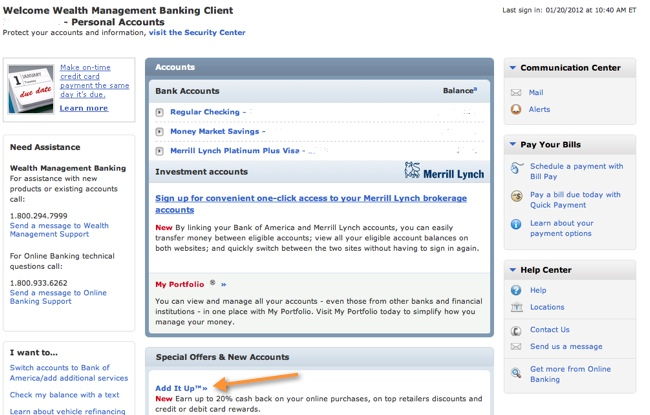Click the Locations building icon
Screen dimensions: 650x415
point(517,307)
